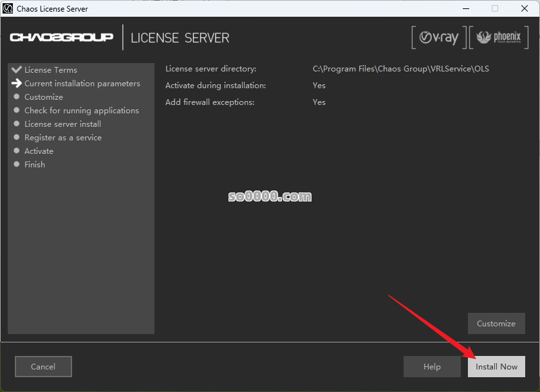Click the V-Ray logo icon
The image size is (540, 392).
point(438,38)
